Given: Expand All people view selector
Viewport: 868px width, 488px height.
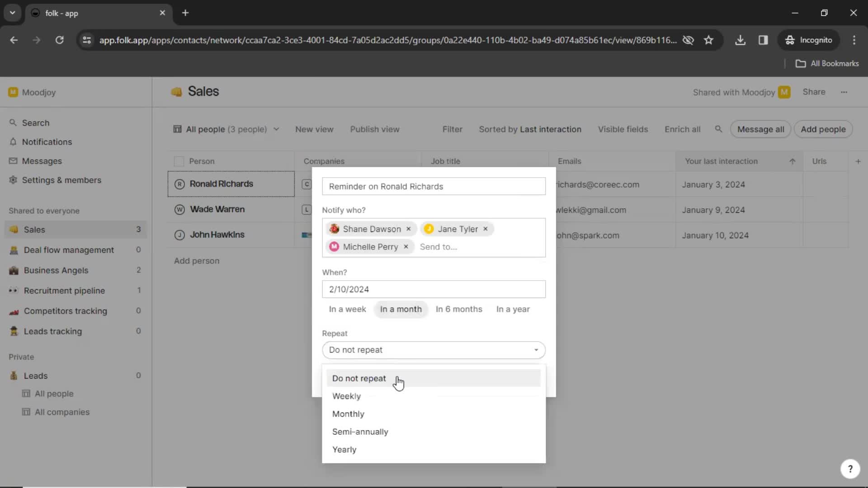Looking at the screenshot, I should tap(277, 129).
